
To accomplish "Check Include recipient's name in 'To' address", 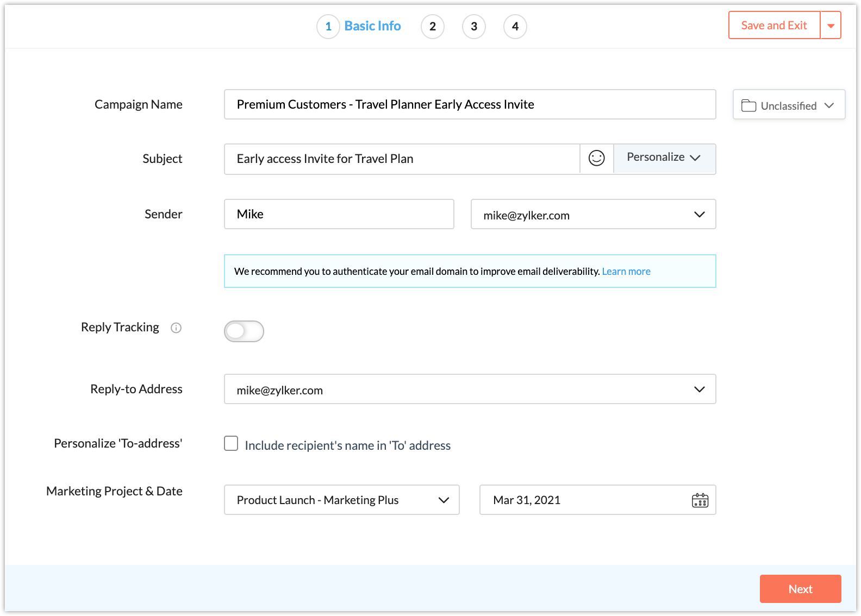I will click(231, 444).
